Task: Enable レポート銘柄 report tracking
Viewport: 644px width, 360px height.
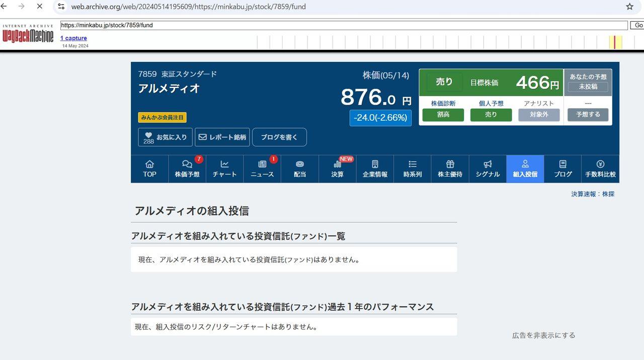Action: [x=222, y=137]
